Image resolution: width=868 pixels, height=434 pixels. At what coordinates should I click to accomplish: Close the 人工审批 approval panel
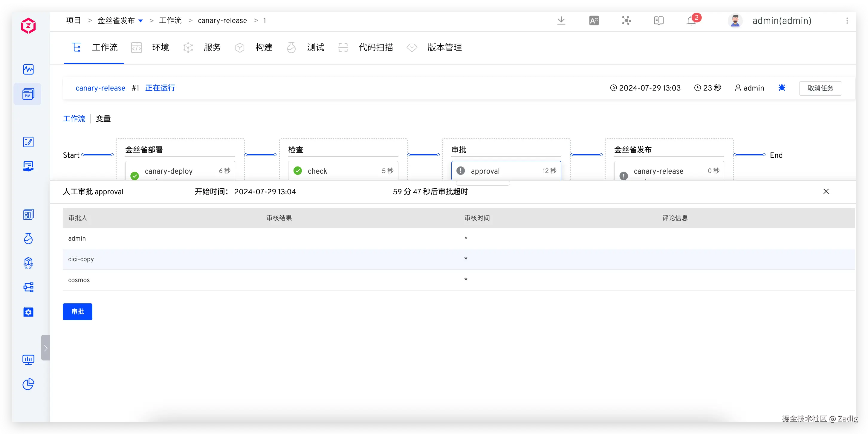pyautogui.click(x=826, y=191)
